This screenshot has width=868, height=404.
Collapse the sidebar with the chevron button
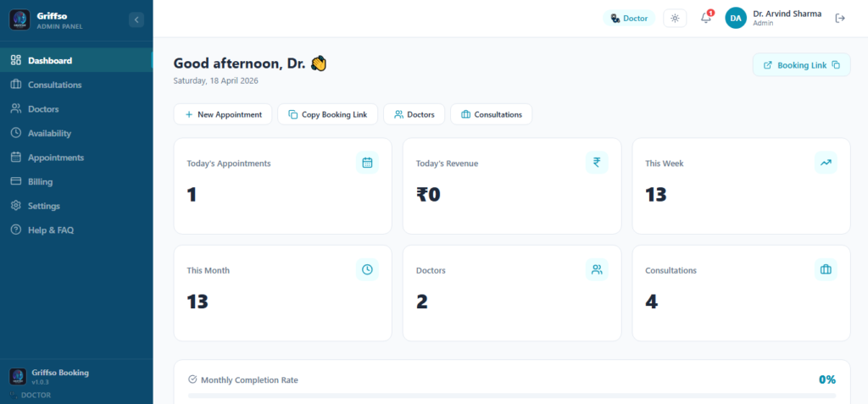(x=136, y=19)
